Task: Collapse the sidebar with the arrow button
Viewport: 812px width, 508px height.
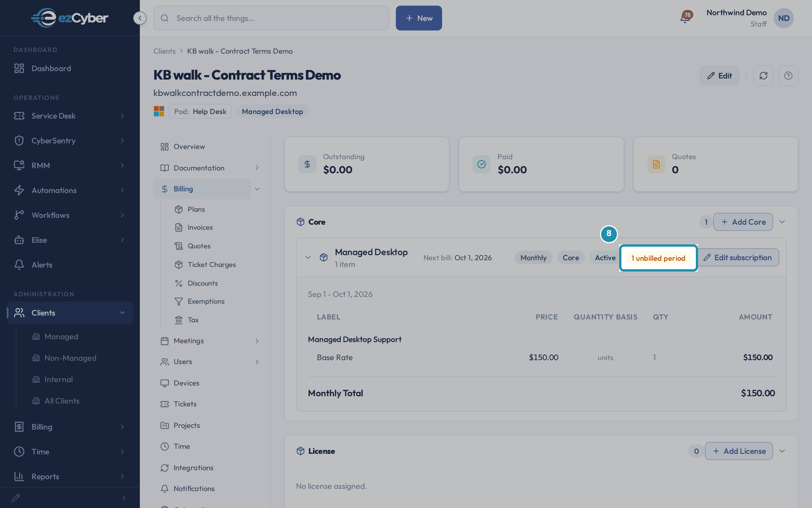Action: [x=140, y=18]
